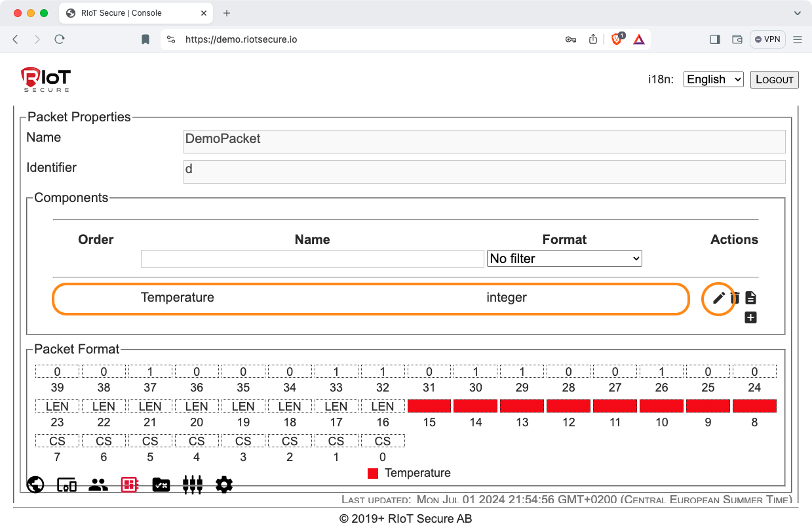Image resolution: width=812 pixels, height=526 pixels.
Task: Click the red packet layout navigation icon
Action: point(130,485)
